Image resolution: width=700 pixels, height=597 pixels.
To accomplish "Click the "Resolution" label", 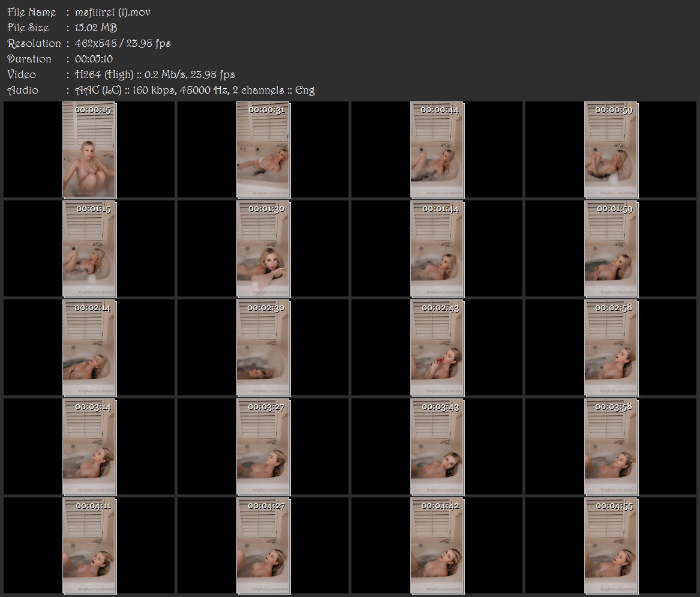I will pos(34,43).
